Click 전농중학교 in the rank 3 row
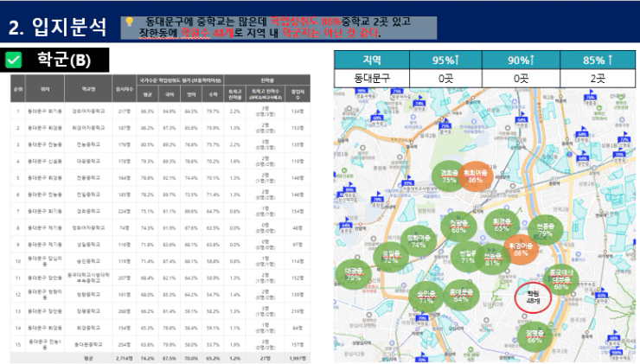 (x=88, y=144)
